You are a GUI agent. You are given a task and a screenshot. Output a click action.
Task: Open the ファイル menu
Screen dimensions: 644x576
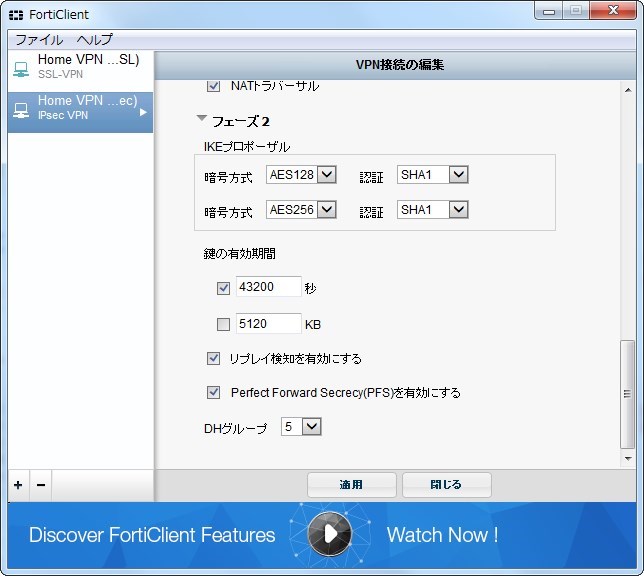[x=39, y=40]
